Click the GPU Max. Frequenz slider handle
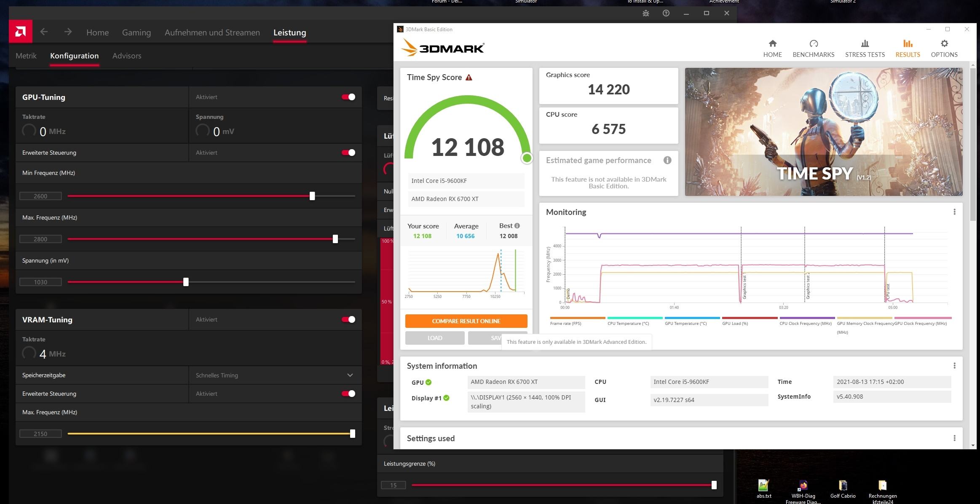 [335, 239]
